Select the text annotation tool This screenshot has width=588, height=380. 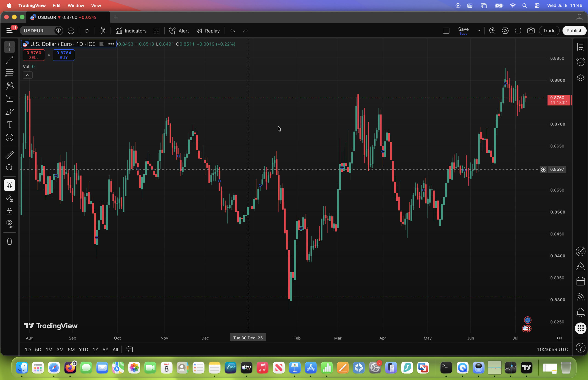[x=9, y=125]
